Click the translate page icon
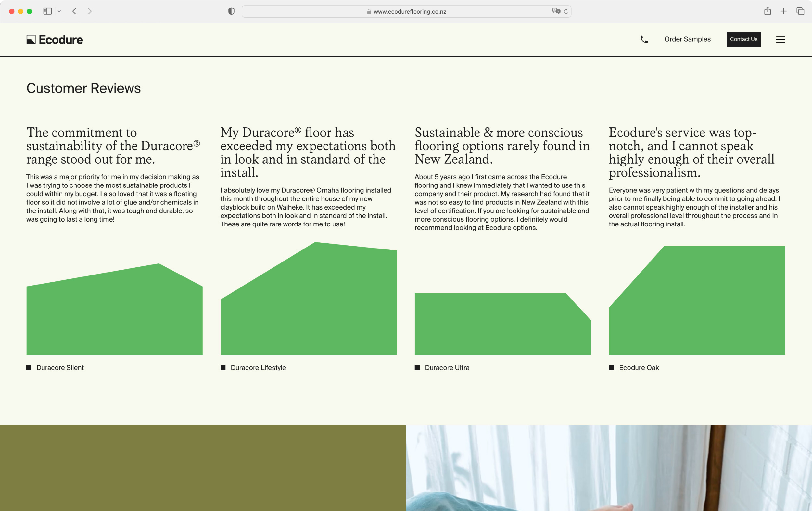The height and width of the screenshot is (511, 812). (x=556, y=11)
